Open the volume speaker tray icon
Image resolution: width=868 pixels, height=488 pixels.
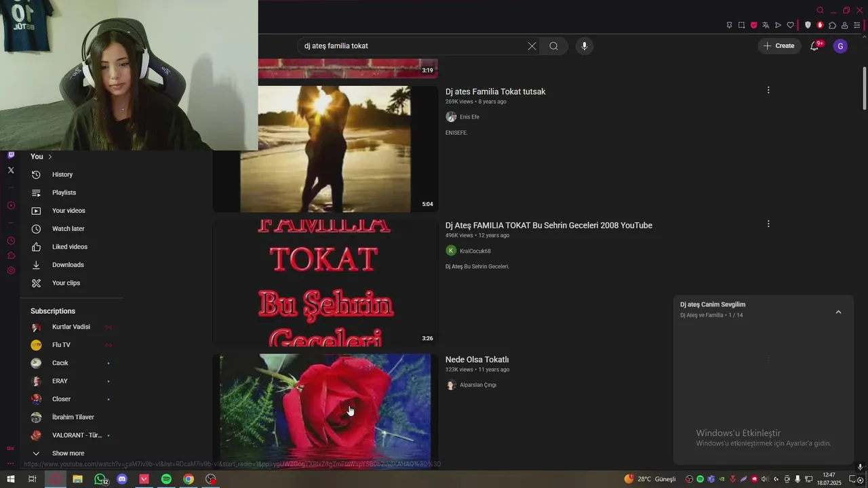point(765,479)
